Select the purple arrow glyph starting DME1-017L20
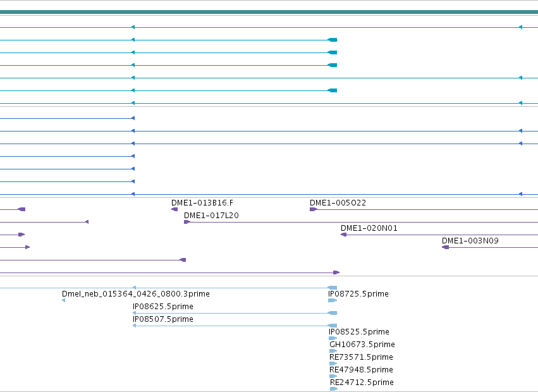 [187, 222]
